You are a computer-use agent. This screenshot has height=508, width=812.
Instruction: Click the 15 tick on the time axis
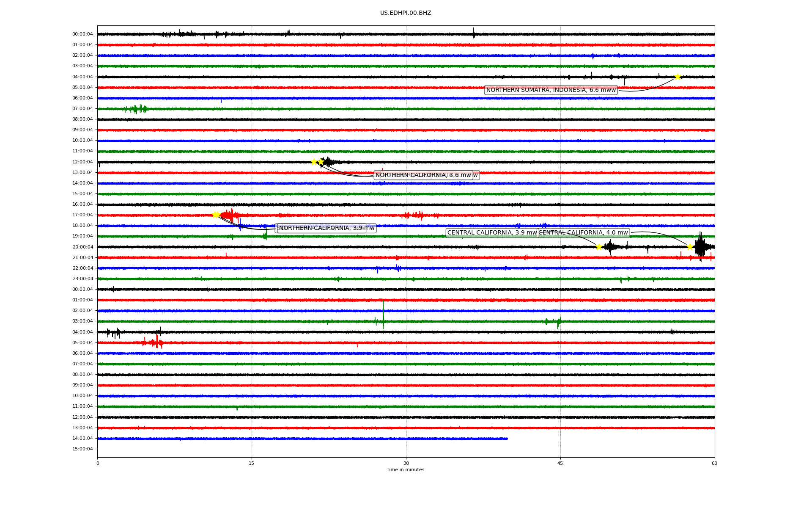252,463
